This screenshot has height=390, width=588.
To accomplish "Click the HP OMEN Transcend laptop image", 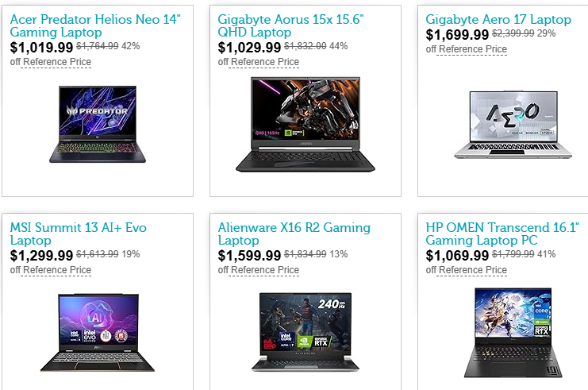I will click(513, 333).
